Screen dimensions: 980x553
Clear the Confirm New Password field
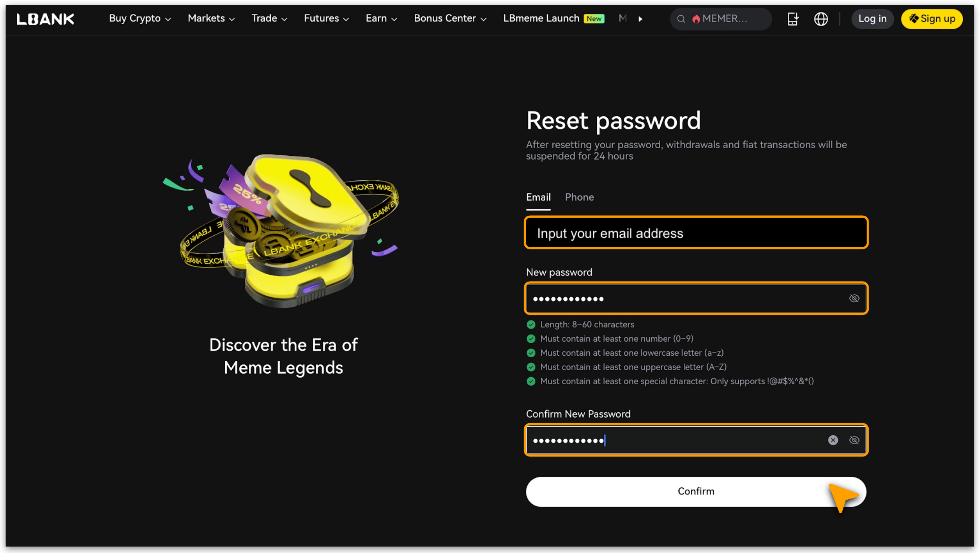(x=833, y=440)
